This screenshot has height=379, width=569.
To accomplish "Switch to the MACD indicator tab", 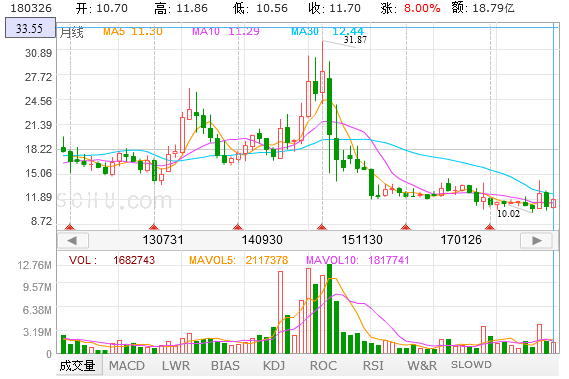I will [127, 366].
